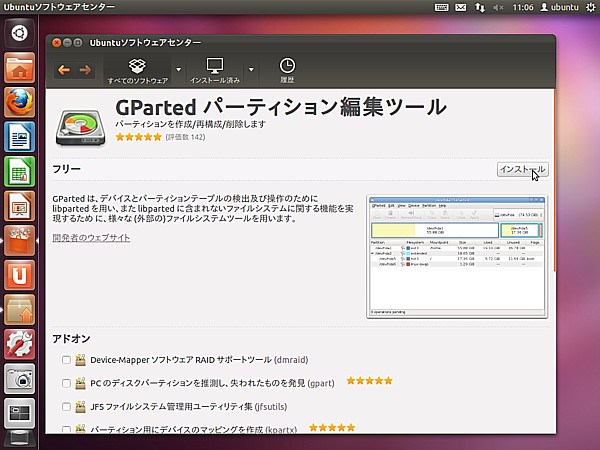
Task: Click the Ubuntu Software Center launcher icon
Action: 20,240
